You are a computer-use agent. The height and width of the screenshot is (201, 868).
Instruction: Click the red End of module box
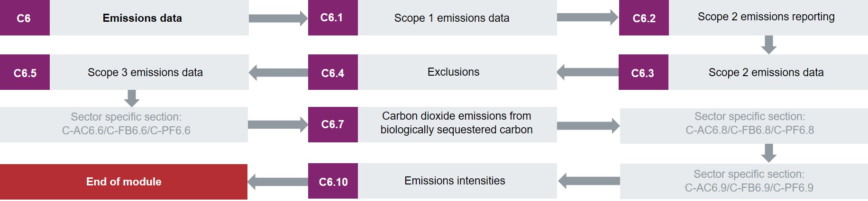pyautogui.click(x=124, y=182)
